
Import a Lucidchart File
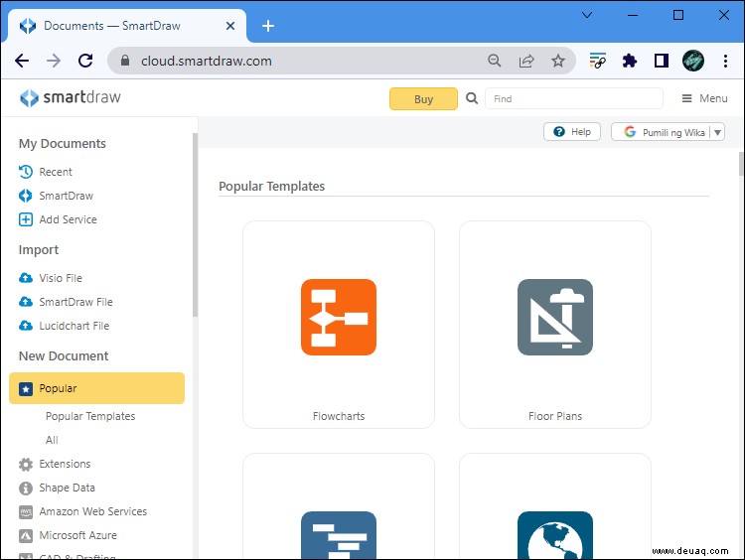pyautogui.click(x=64, y=326)
